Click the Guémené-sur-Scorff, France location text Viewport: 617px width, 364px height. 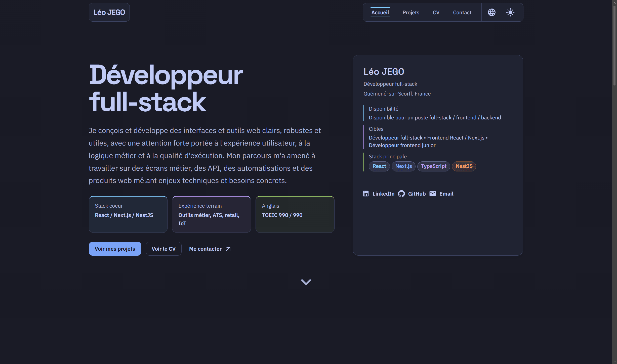pos(397,94)
